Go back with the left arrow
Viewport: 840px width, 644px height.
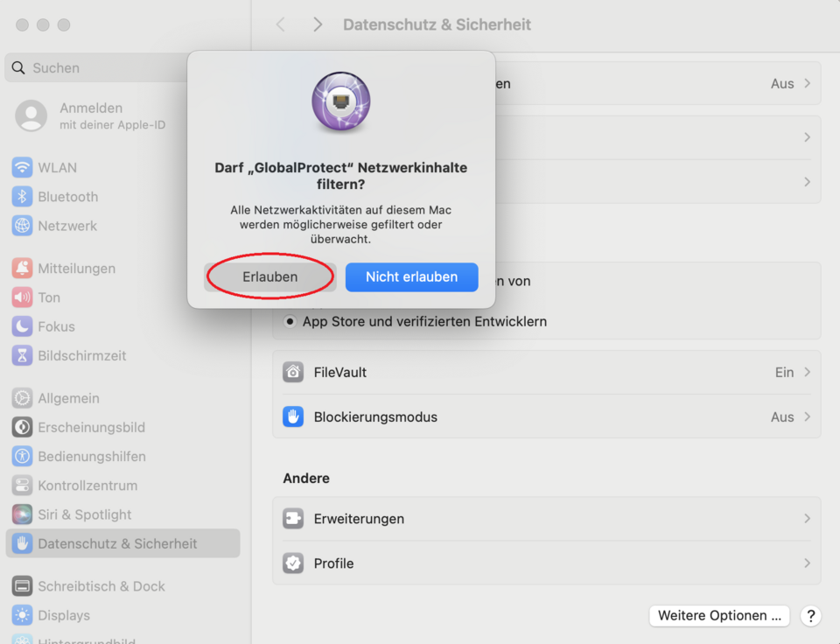[281, 24]
